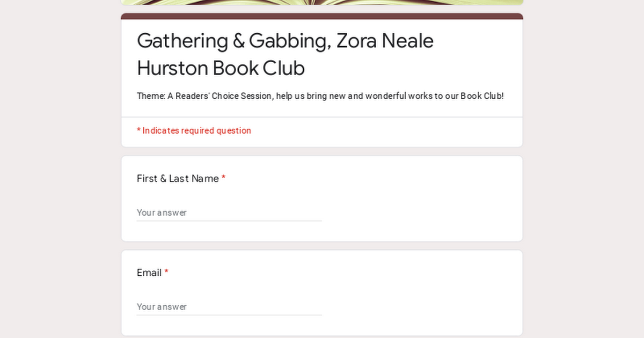This screenshot has height=338, width=644.
Task: Click the underline of the email answer line
Action: (x=229, y=314)
